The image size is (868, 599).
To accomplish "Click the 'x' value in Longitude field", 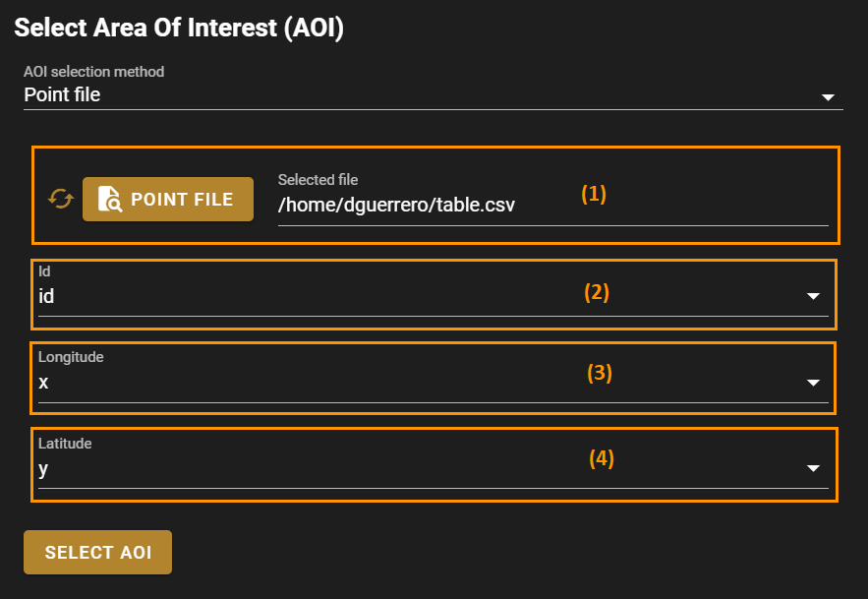I will click(x=43, y=383).
